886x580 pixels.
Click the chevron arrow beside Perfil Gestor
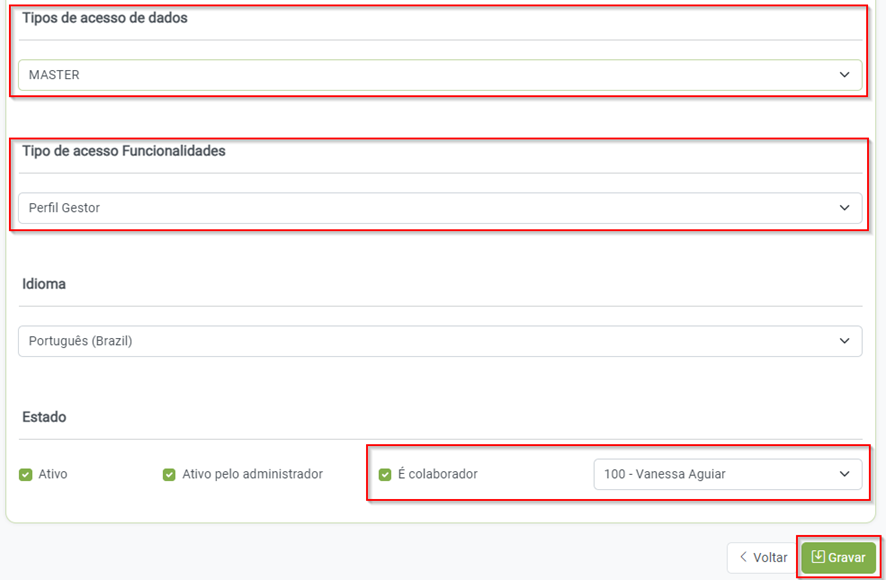point(844,208)
